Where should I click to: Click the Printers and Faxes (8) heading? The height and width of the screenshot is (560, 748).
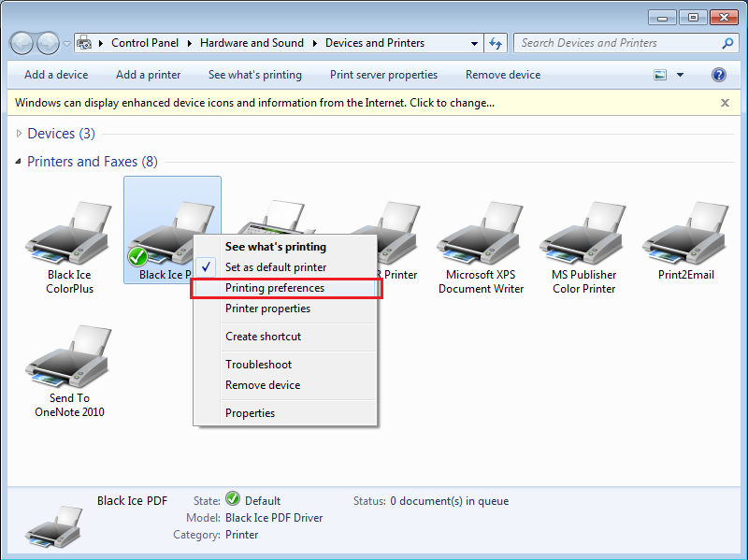tap(93, 162)
